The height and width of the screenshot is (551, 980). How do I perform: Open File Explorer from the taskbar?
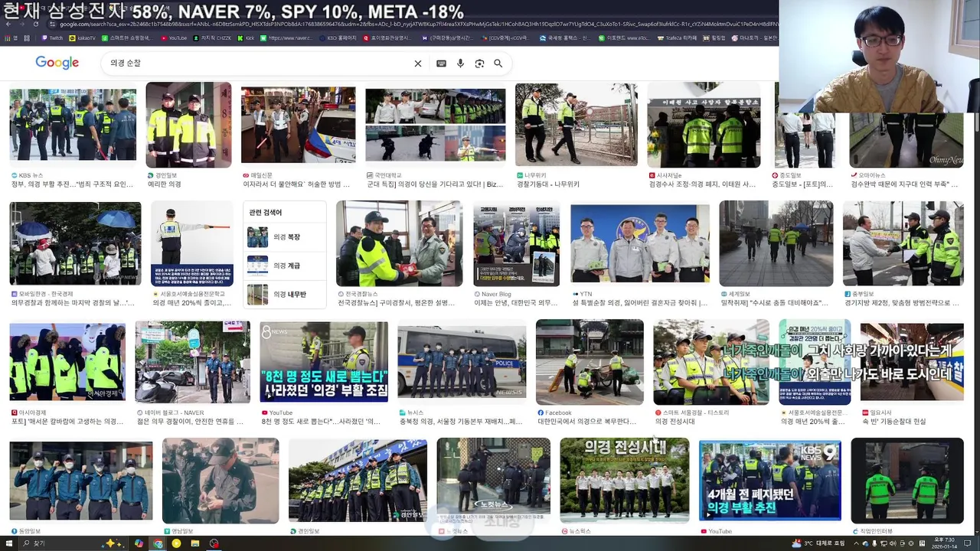(195, 543)
